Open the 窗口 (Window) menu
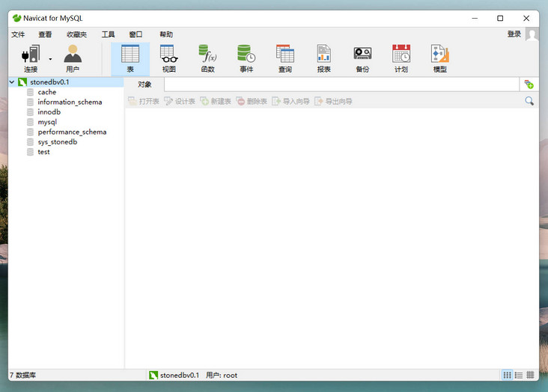This screenshot has height=392, width=548. point(136,34)
